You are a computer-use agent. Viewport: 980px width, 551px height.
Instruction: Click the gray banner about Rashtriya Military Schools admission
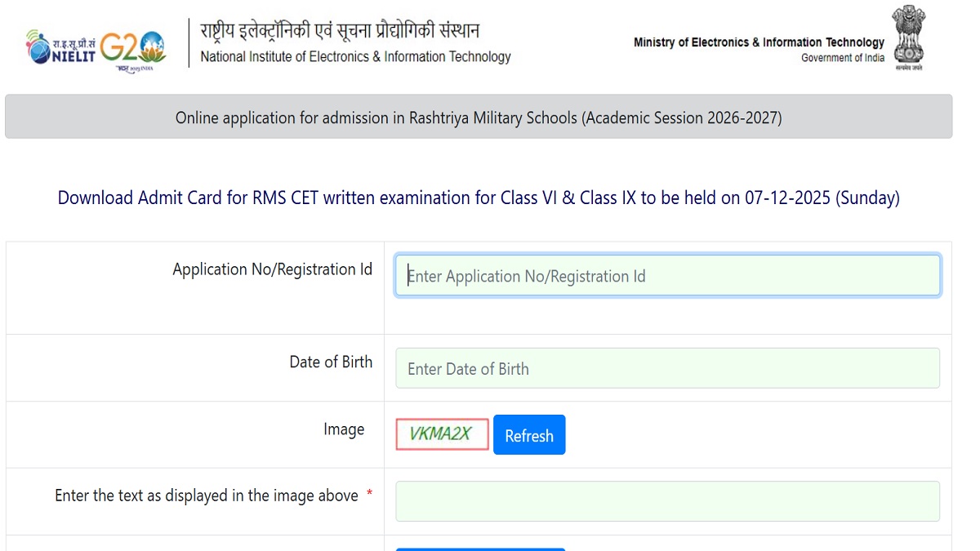(x=479, y=117)
